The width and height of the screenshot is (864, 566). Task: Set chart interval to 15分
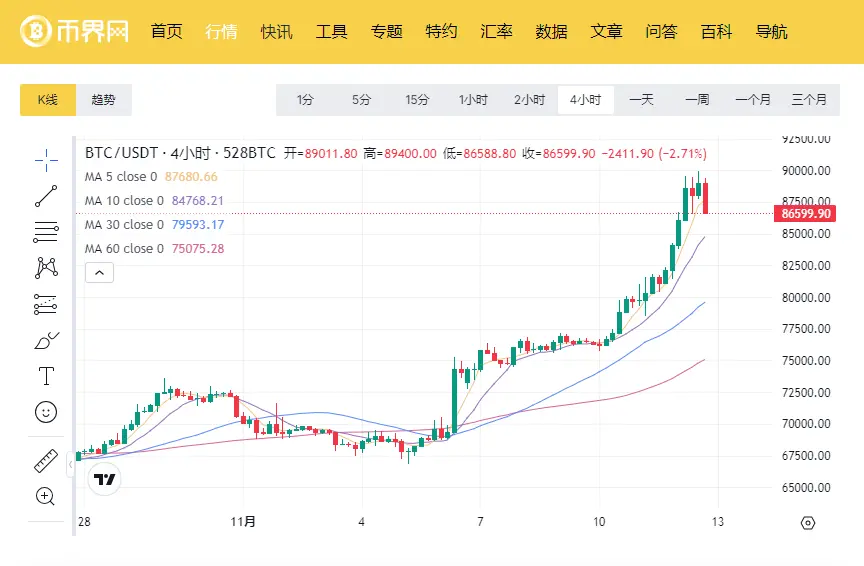pos(417,100)
